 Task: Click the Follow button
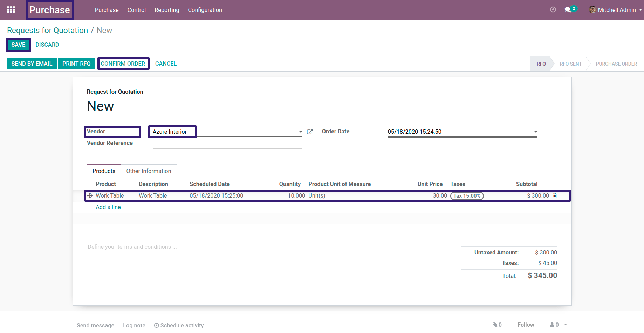click(x=526, y=325)
